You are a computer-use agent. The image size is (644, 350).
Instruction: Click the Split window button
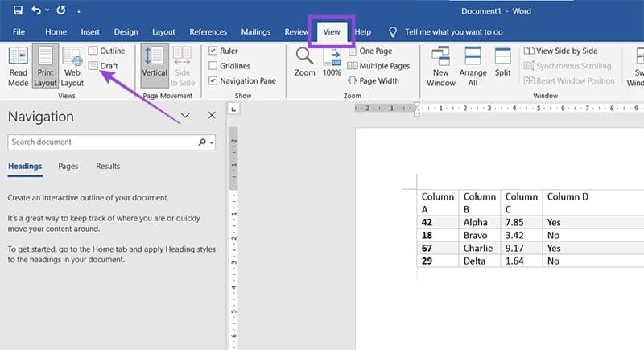502,61
